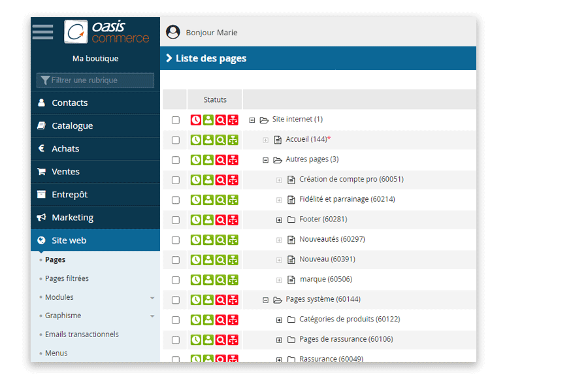Open the marque (60506) page
This screenshot has width=588, height=392.
tap(326, 279)
